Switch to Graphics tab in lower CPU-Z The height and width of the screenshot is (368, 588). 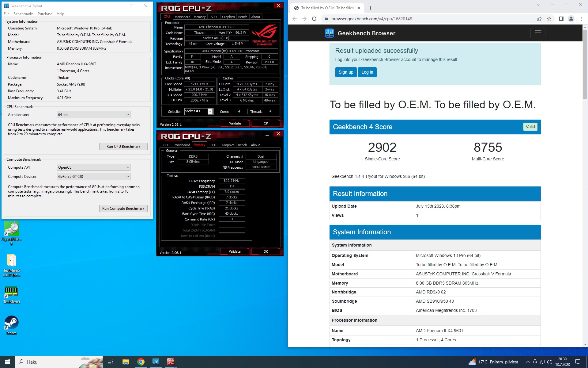point(228,145)
